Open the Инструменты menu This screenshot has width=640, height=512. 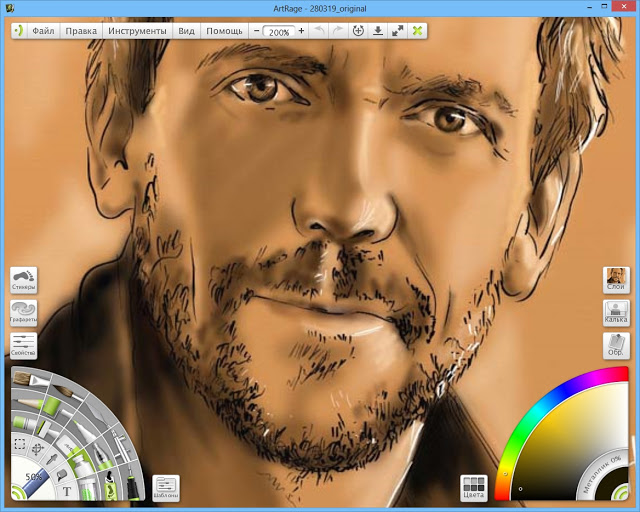pyautogui.click(x=137, y=31)
